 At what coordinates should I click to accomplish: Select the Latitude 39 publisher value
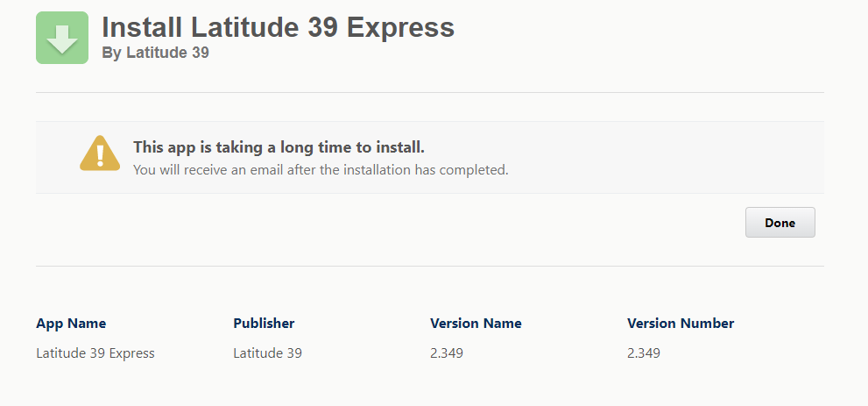click(x=267, y=353)
